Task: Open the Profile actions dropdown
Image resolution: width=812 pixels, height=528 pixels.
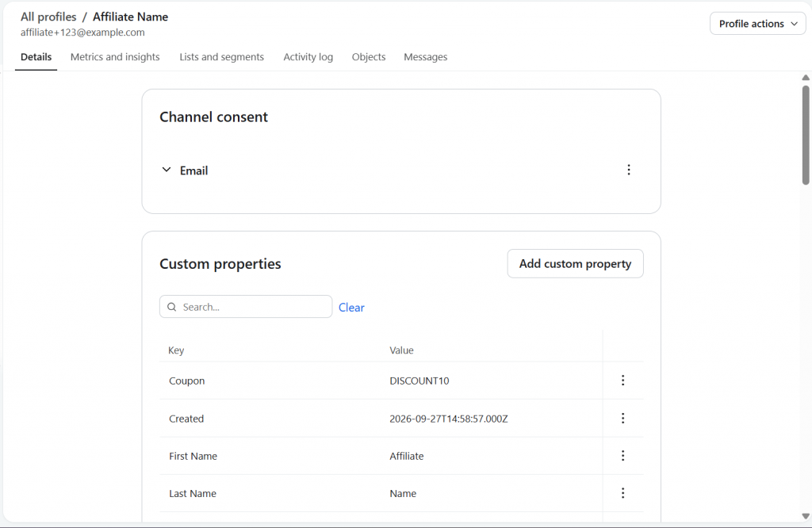Action: (757, 24)
